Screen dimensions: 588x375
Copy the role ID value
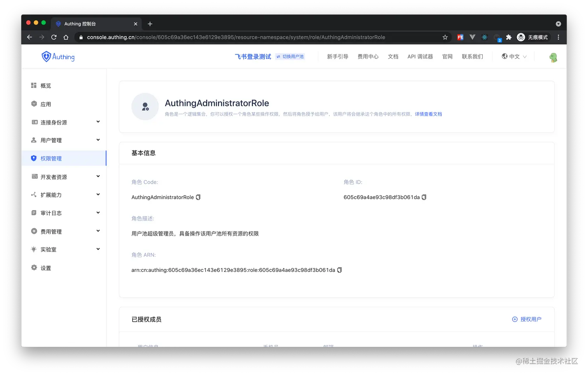pos(424,197)
